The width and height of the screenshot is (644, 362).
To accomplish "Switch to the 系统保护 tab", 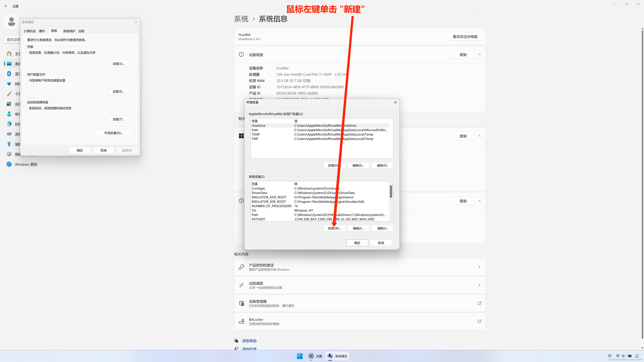I will click(69, 31).
